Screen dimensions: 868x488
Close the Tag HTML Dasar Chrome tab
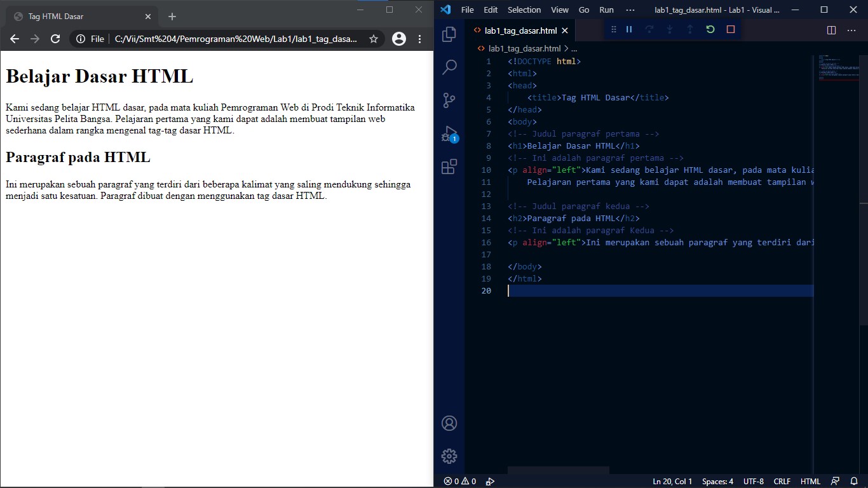coord(148,16)
